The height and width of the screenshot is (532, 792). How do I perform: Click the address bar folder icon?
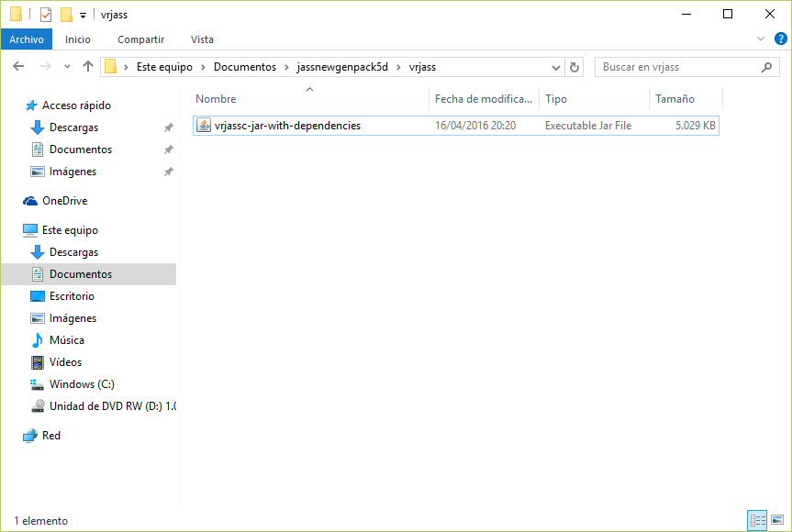[x=111, y=67]
